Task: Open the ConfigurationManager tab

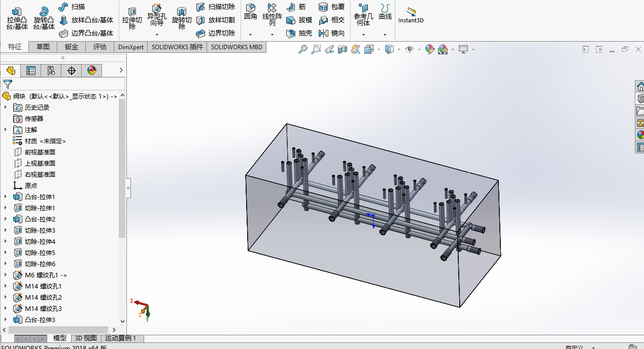Action: [51, 71]
